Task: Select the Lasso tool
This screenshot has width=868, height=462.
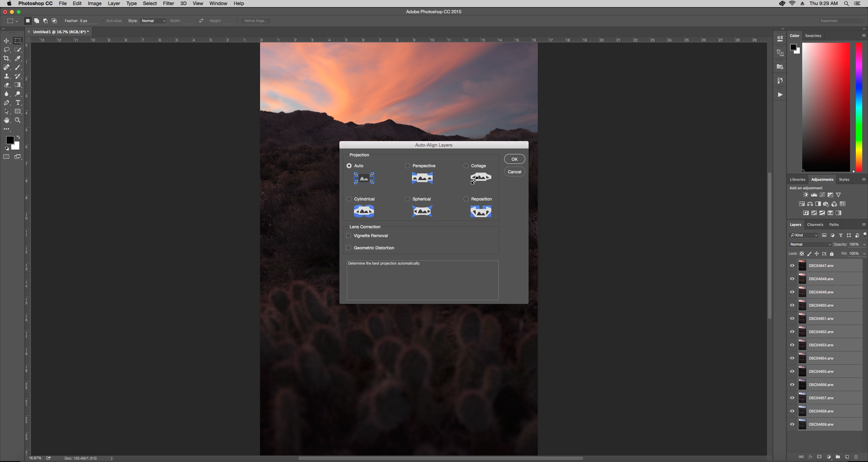Action: (6, 50)
